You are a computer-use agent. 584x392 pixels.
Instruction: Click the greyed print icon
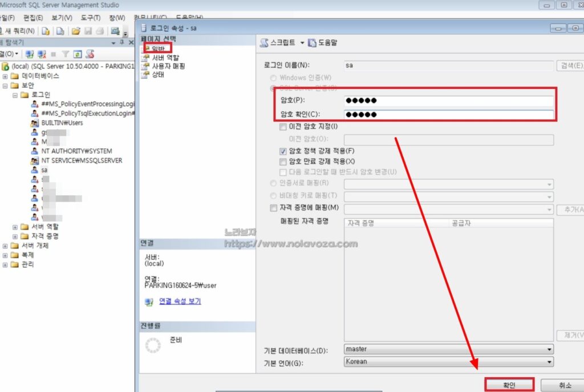[99, 31]
